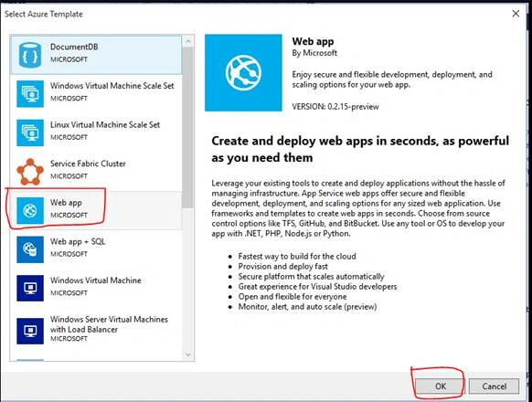532x402 pixels.
Task: Click the template list scrollbar thumb
Action: click(x=187, y=128)
